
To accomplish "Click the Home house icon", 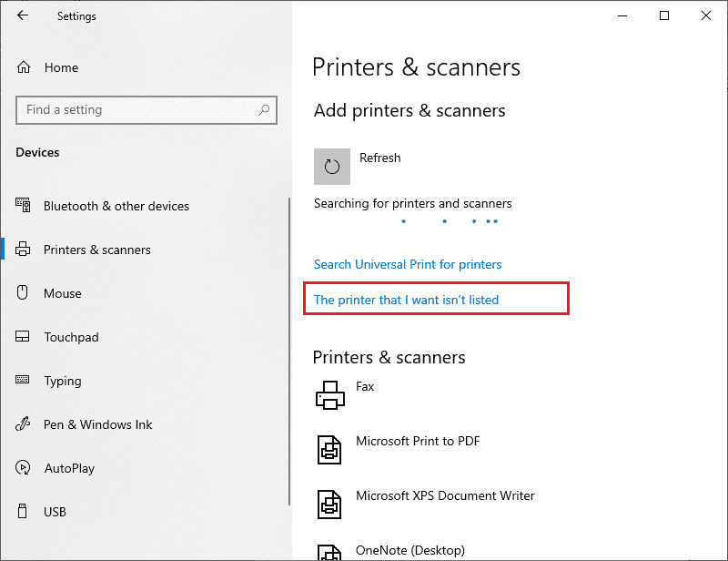I will point(24,67).
